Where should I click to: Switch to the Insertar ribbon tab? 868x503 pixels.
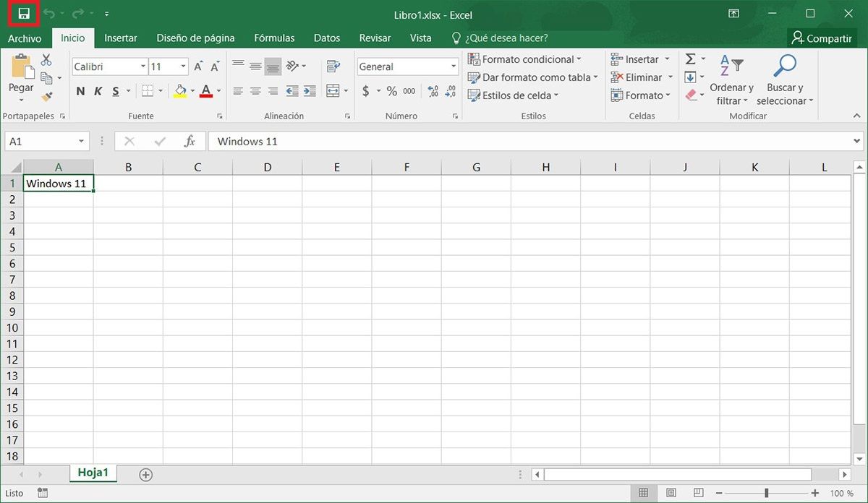point(120,38)
